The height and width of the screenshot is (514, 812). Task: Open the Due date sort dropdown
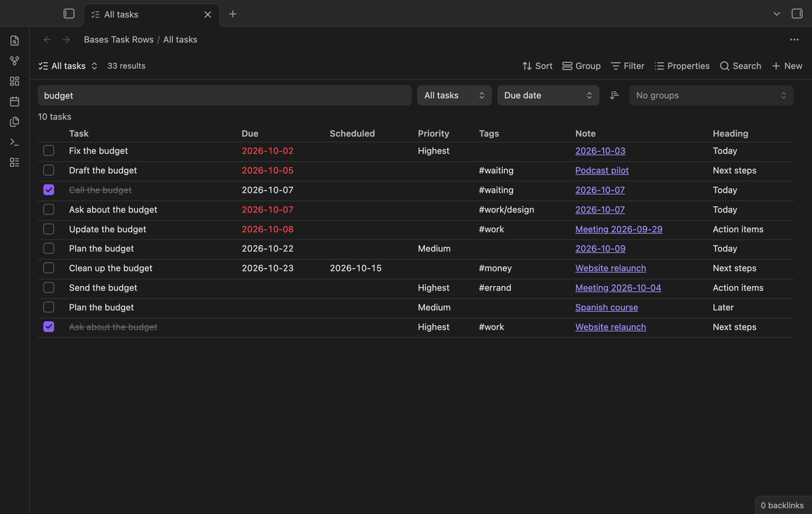click(x=548, y=95)
